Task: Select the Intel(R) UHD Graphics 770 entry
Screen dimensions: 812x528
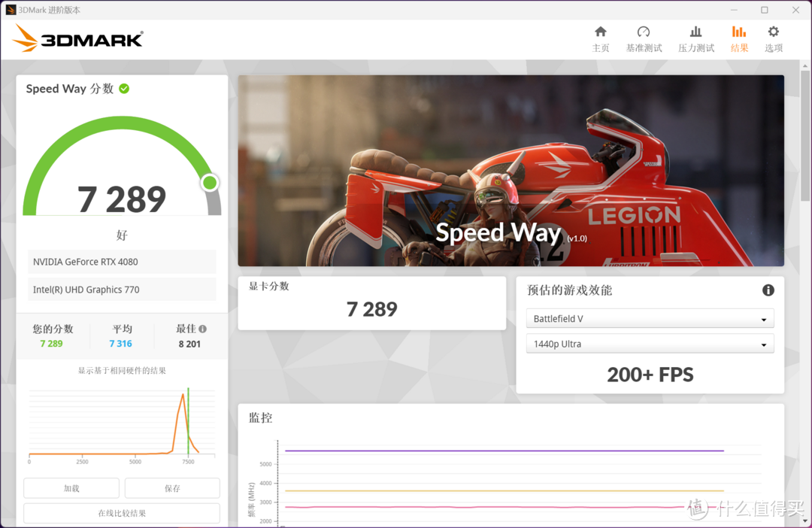Action: coord(122,290)
